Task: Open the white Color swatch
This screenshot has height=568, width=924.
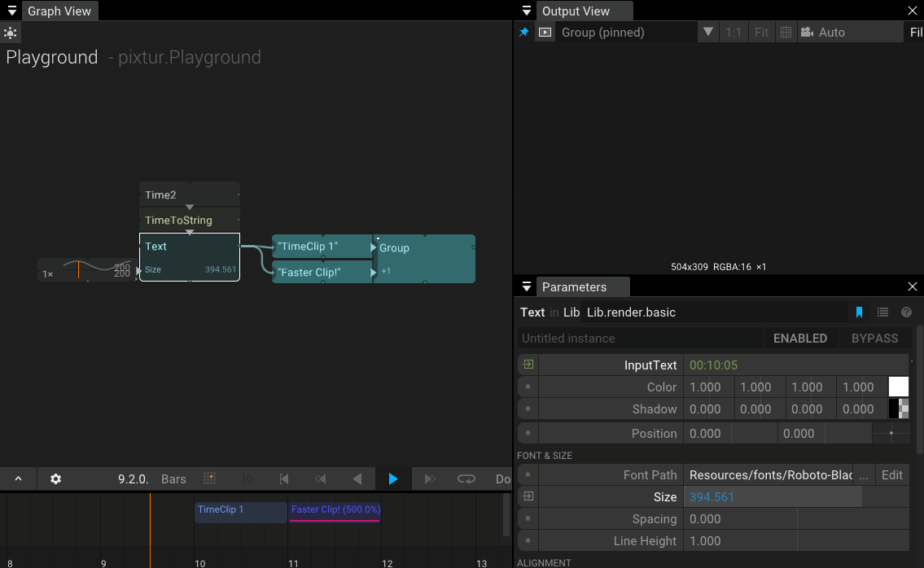Action: [899, 387]
